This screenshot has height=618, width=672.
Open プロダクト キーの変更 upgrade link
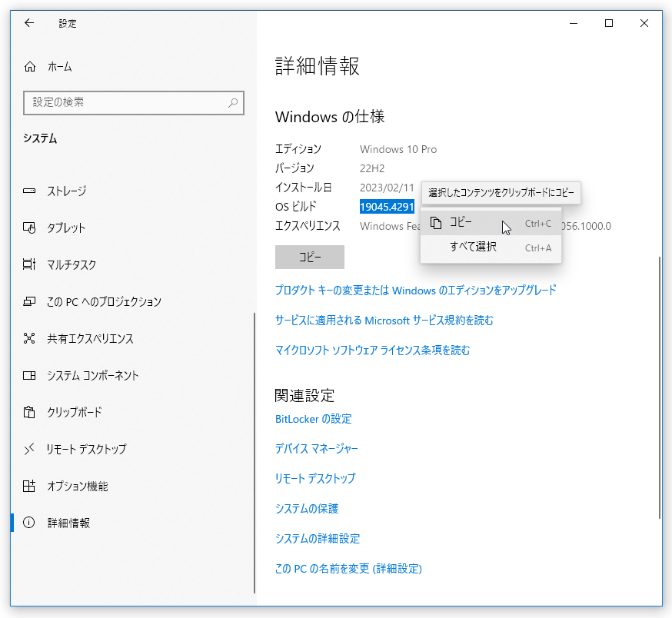(415, 290)
